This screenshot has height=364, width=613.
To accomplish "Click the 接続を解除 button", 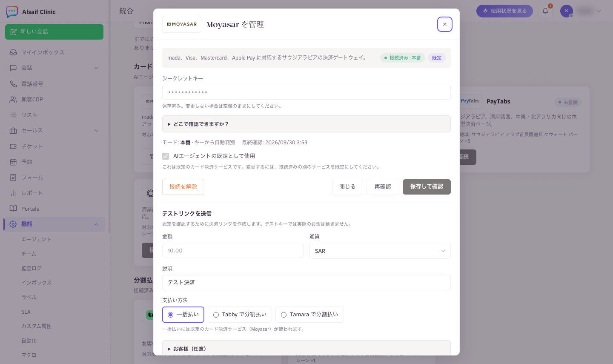I will [183, 187].
